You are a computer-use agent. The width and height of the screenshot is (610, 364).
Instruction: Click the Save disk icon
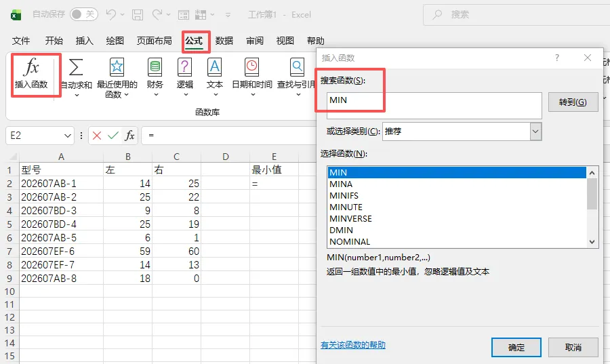coord(138,15)
